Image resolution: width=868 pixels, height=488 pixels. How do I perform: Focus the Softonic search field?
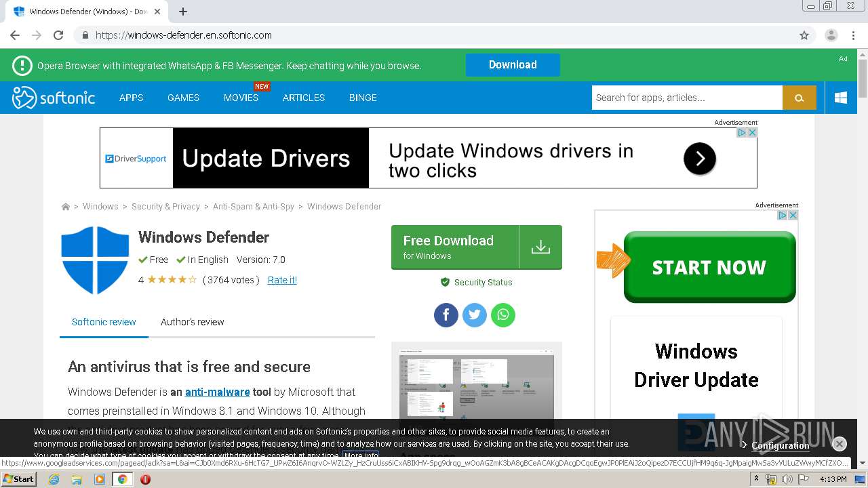tap(687, 98)
